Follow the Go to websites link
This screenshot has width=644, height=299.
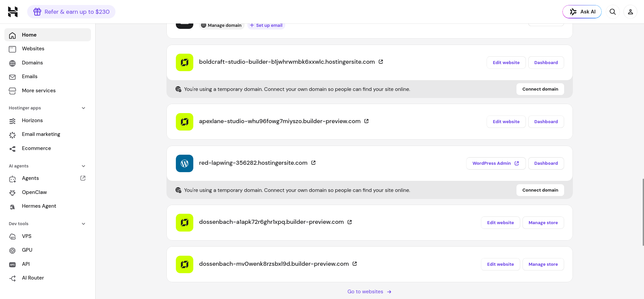click(369, 292)
